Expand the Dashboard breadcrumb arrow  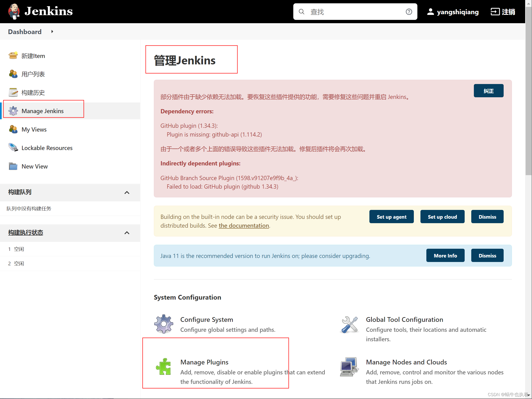coord(52,31)
